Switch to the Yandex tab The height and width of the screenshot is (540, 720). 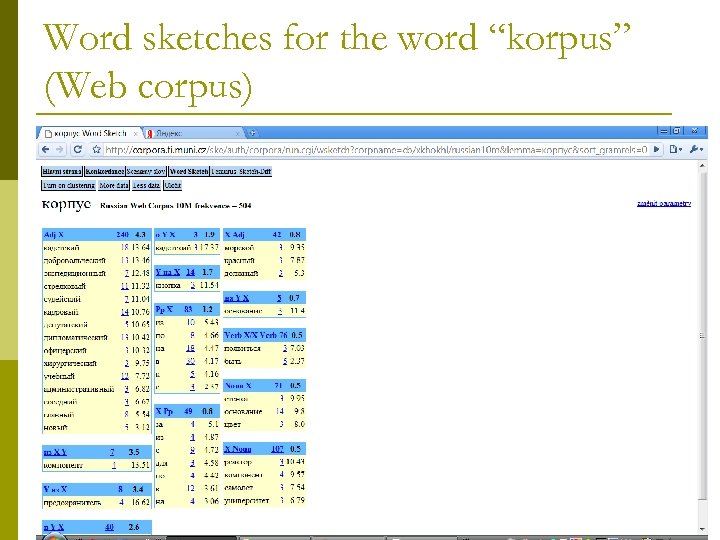pos(193,133)
